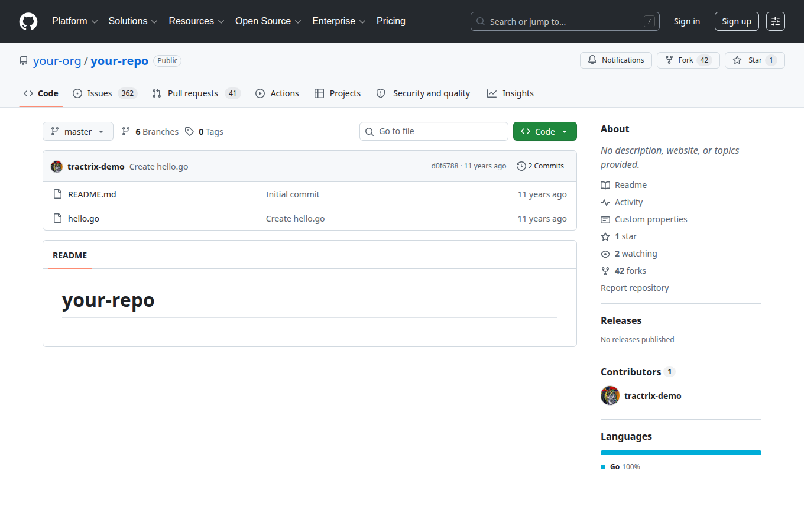Click the Notifications button

pyautogui.click(x=616, y=60)
